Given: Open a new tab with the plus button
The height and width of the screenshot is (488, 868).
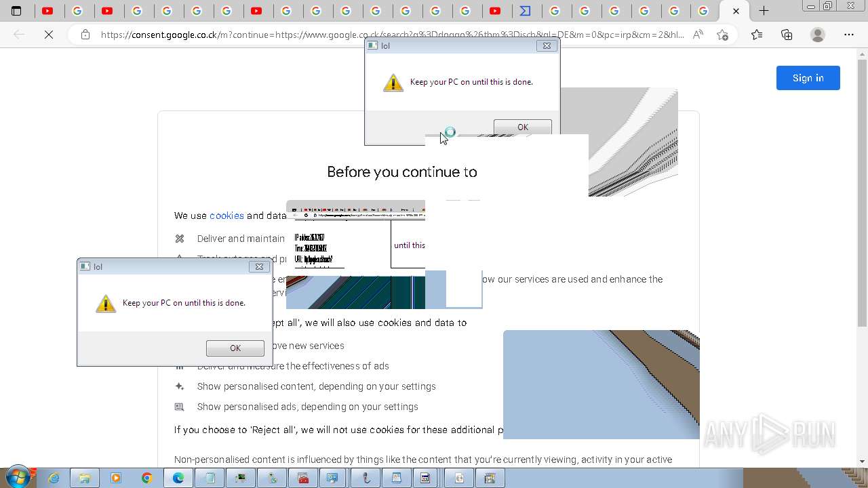Looking at the screenshot, I should [x=764, y=11].
